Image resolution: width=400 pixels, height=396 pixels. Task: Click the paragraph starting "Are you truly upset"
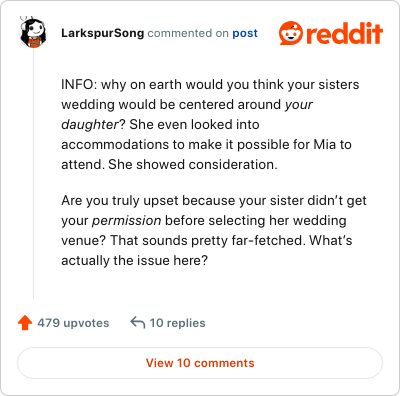click(x=214, y=230)
